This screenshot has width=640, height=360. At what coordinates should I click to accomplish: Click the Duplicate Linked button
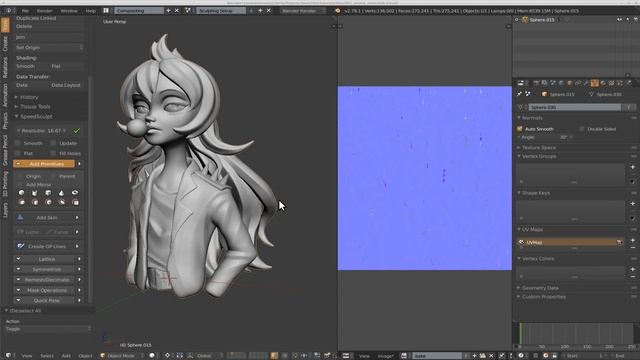[x=49, y=18]
